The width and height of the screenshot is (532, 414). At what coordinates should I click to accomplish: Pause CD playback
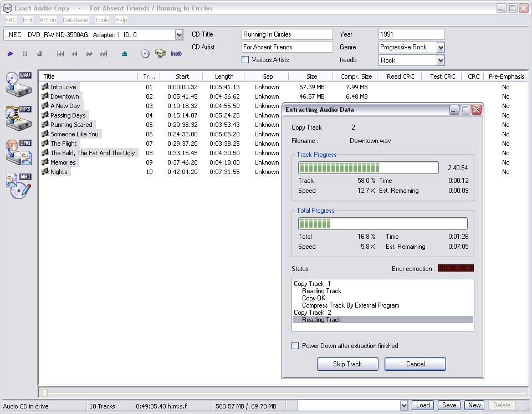click(x=25, y=54)
